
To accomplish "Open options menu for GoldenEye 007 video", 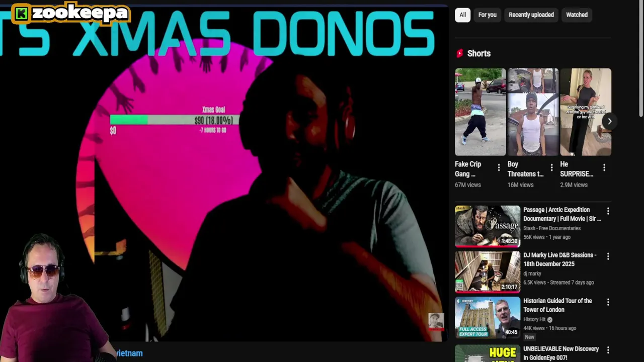I will tap(608, 350).
